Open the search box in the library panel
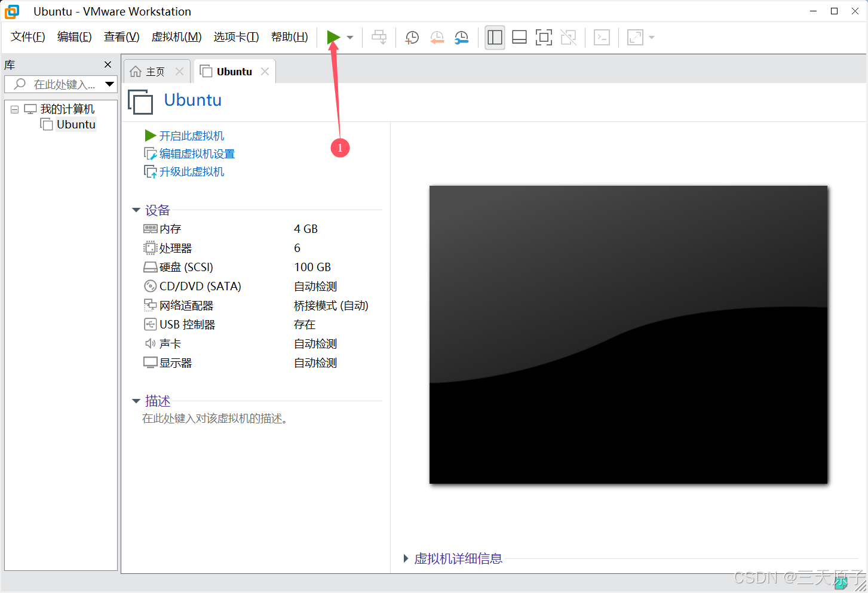This screenshot has height=593, width=868. coord(57,84)
